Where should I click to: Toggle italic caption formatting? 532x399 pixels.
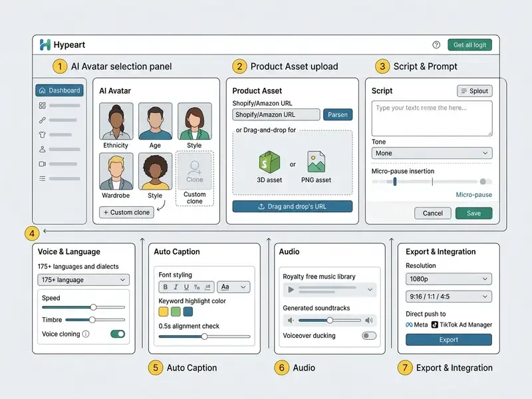coord(176,287)
